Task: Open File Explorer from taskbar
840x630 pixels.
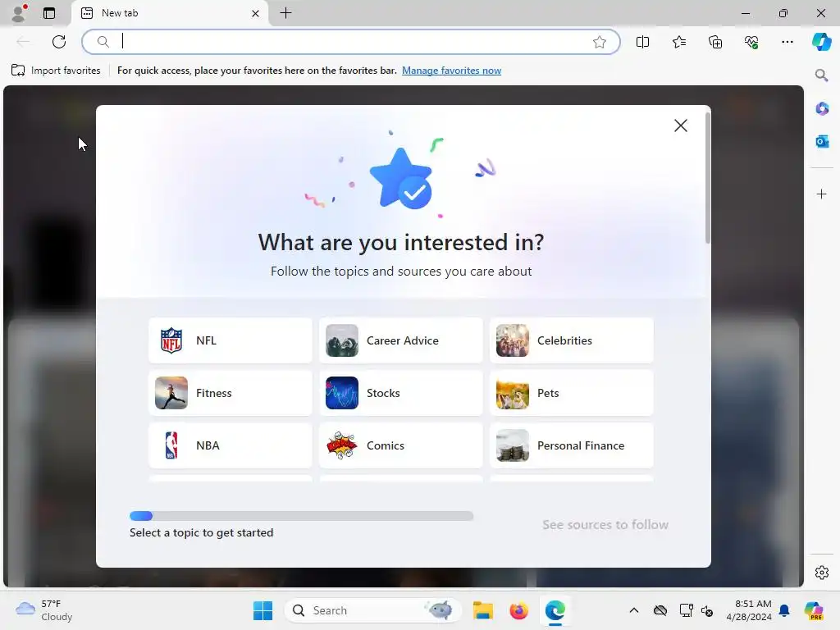Action: point(482,610)
